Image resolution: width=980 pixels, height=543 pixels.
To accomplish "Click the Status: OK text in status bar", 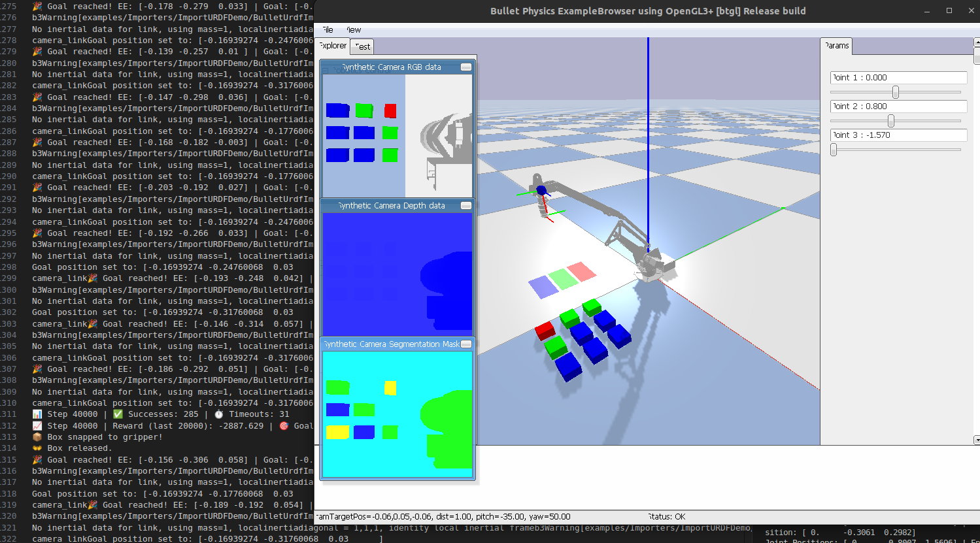I will click(667, 517).
